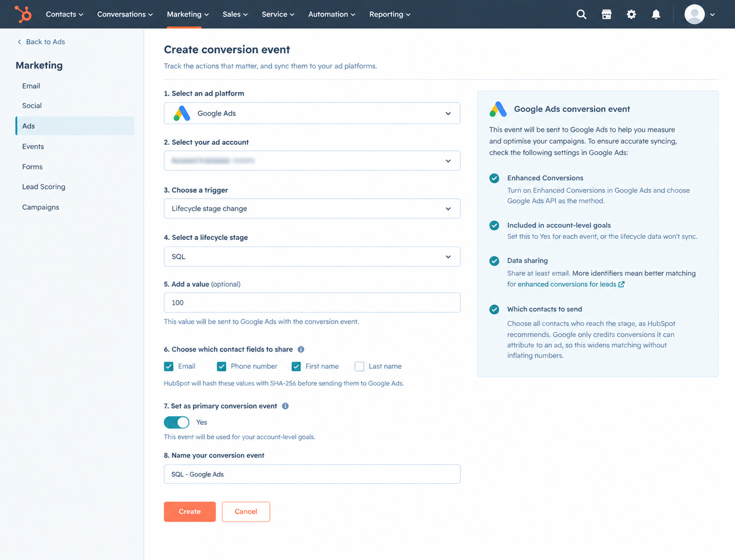Turn off the primary conversion event toggle
The width and height of the screenshot is (735, 560).
pyautogui.click(x=177, y=422)
